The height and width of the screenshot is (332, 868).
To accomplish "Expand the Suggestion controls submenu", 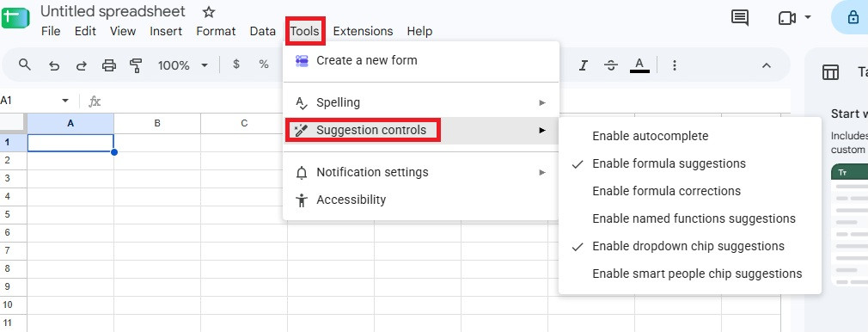I will pos(421,130).
